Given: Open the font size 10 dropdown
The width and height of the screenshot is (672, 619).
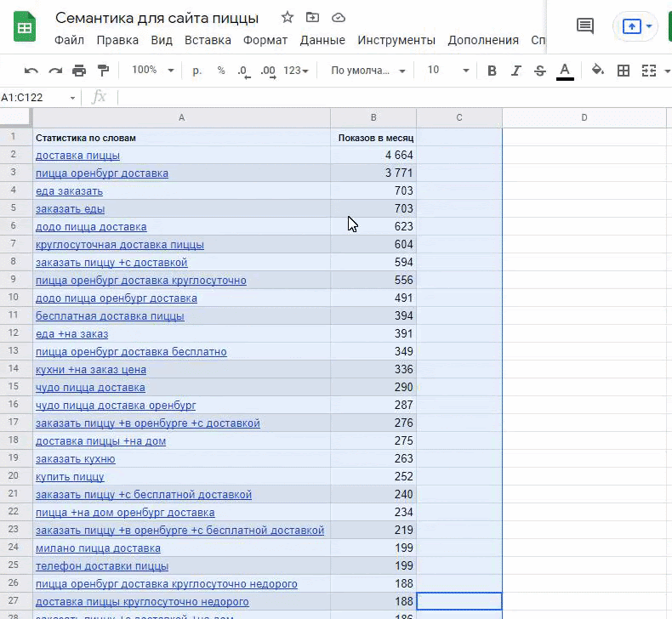Looking at the screenshot, I should pos(447,71).
